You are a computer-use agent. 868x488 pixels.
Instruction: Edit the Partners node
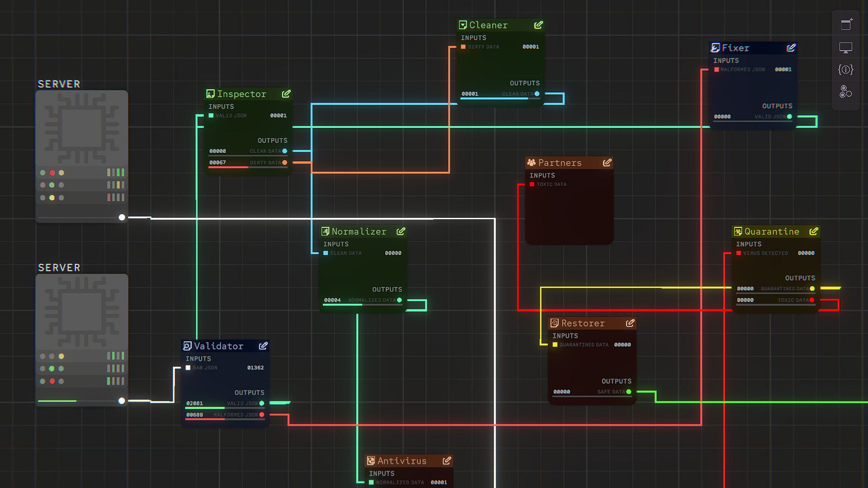point(607,163)
